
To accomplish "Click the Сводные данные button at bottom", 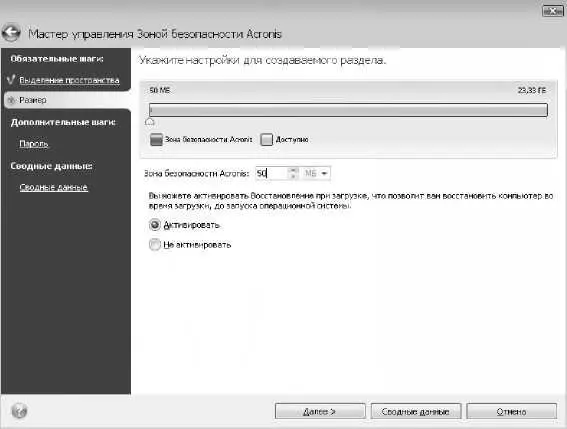I will (x=416, y=411).
